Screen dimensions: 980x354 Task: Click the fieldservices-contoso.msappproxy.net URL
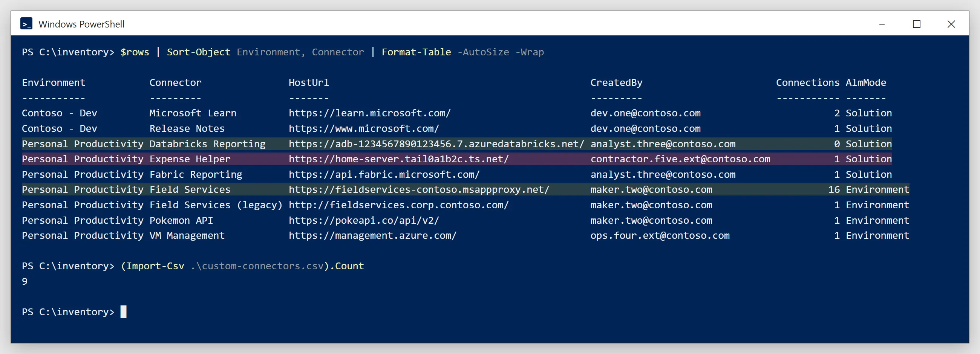[419, 189]
